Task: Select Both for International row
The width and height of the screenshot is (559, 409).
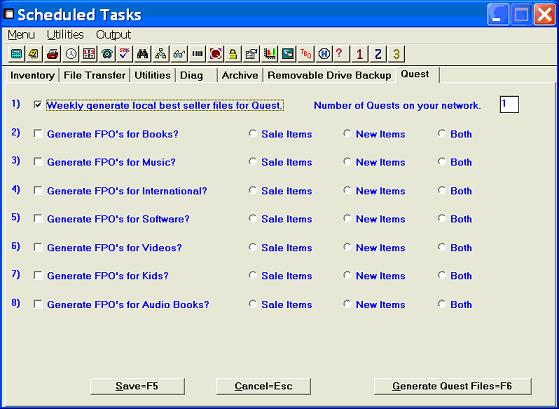Action: [442, 190]
